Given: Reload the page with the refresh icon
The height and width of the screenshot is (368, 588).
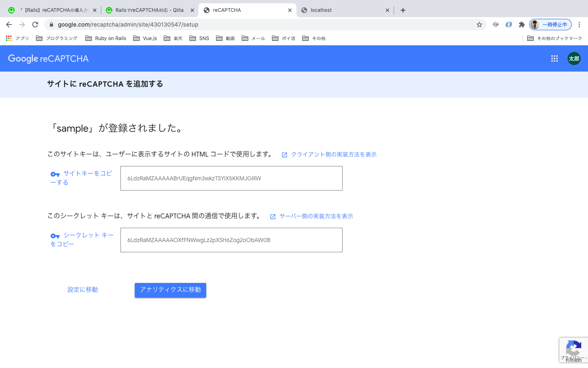Looking at the screenshot, I should [35, 25].
